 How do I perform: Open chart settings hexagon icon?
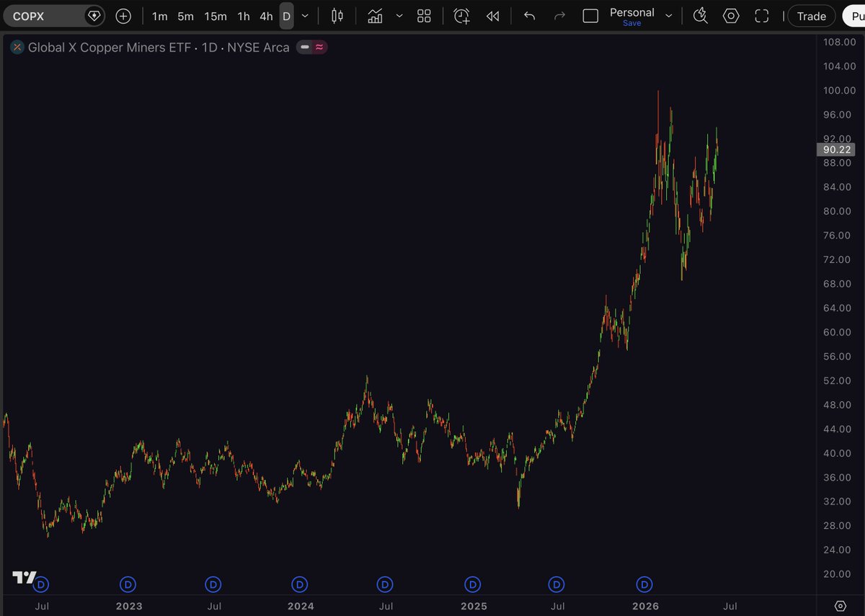[731, 16]
